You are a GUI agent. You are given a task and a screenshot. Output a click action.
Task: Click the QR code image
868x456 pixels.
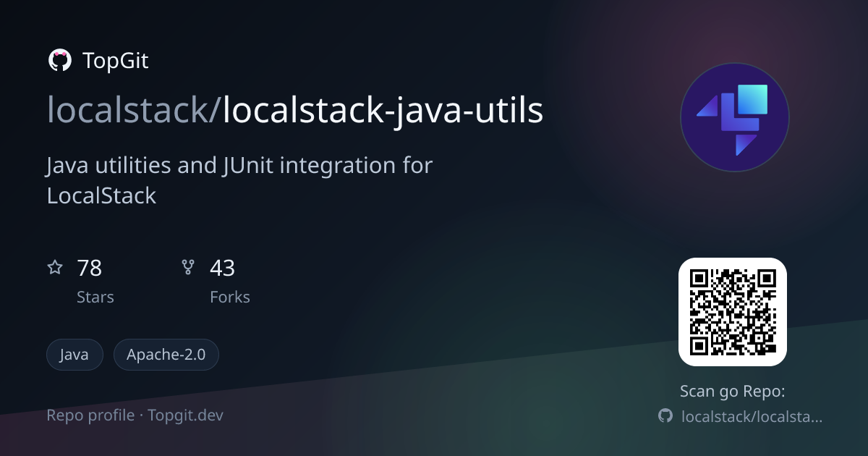point(732,312)
